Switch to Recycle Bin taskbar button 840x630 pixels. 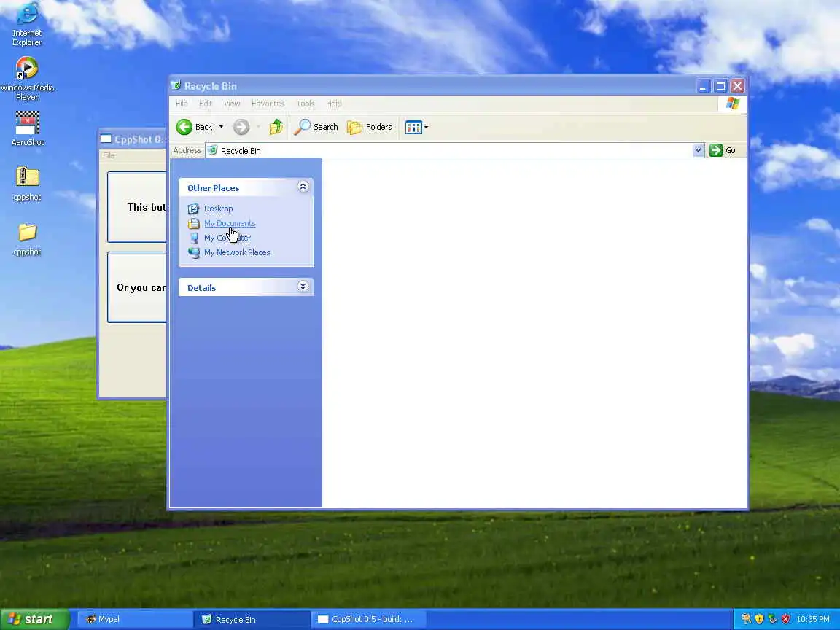tap(252, 619)
